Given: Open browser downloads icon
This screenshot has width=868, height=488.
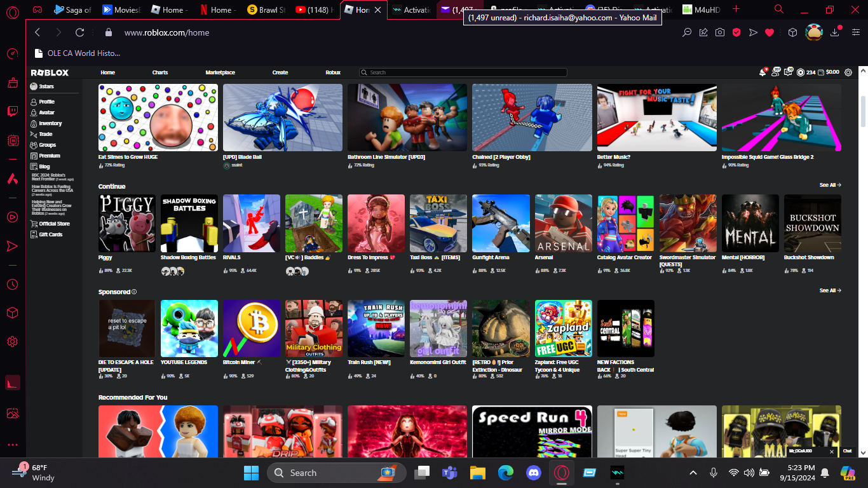Looking at the screenshot, I should tap(836, 32).
